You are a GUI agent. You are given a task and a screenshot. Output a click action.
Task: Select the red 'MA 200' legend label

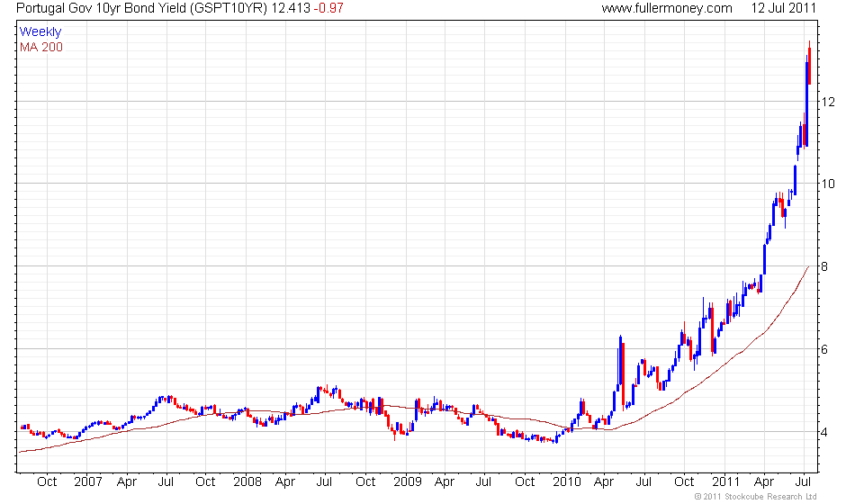click(41, 48)
